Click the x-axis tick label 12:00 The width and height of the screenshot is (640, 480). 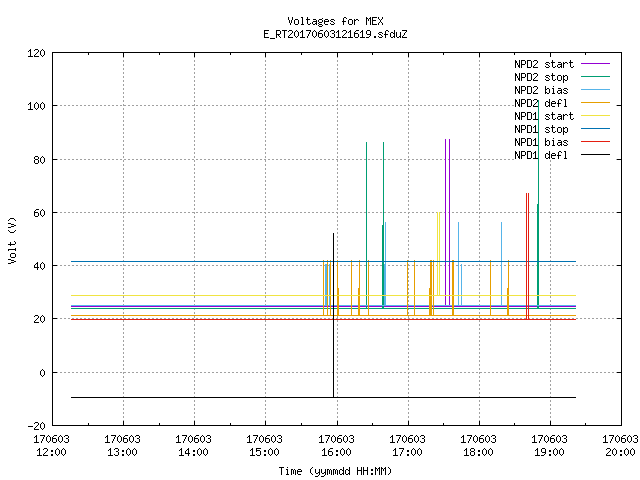pyautogui.click(x=51, y=453)
